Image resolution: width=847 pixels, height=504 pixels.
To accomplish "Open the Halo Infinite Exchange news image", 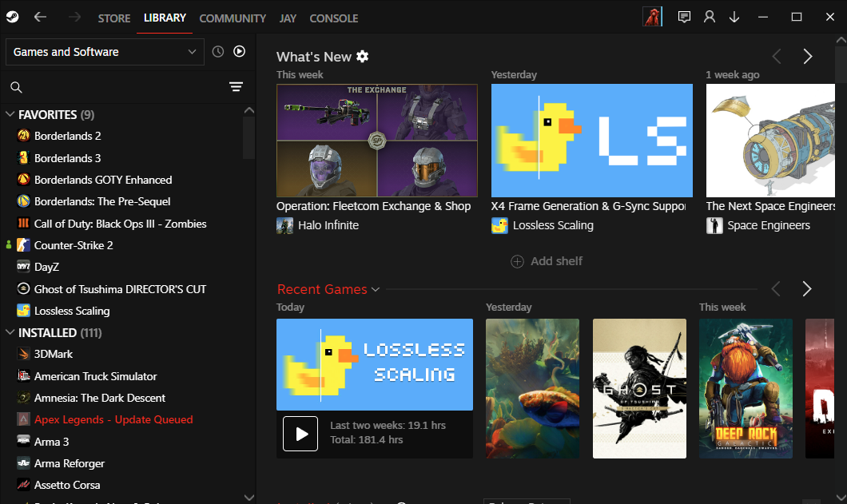I will pos(377,141).
